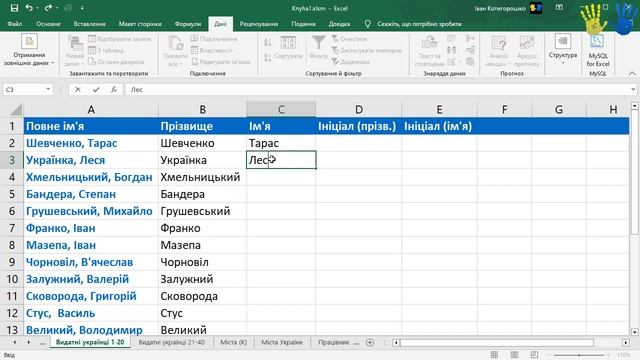This screenshot has height=360, width=640.
Task: Open the Файл menu
Action: (15, 24)
